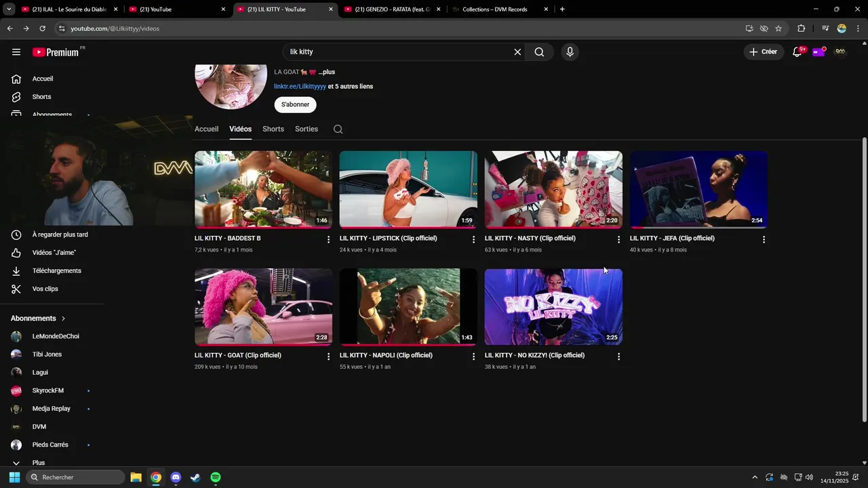Click the magnifier search button

tap(539, 52)
